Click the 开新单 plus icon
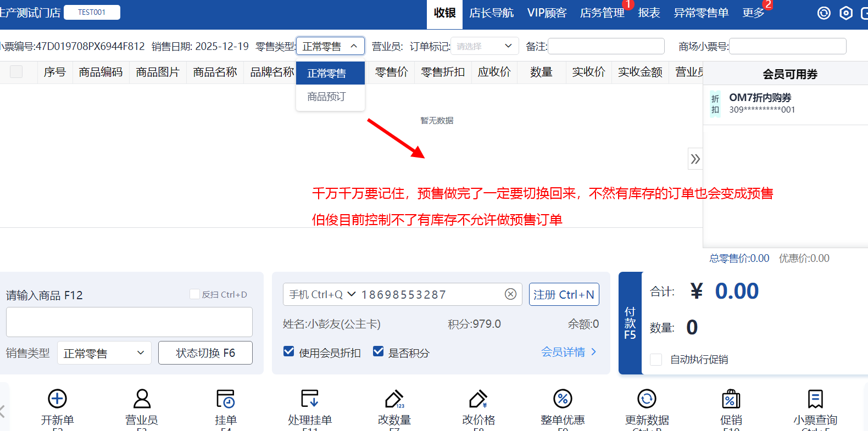This screenshot has width=868, height=431. (x=58, y=399)
